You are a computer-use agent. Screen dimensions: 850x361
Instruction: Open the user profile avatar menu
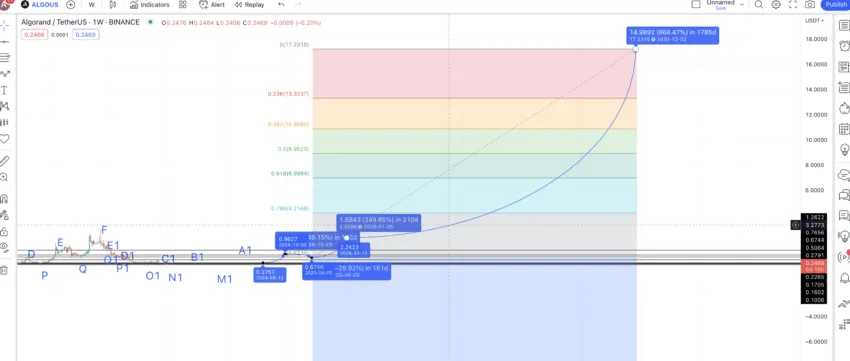pos(5,4)
